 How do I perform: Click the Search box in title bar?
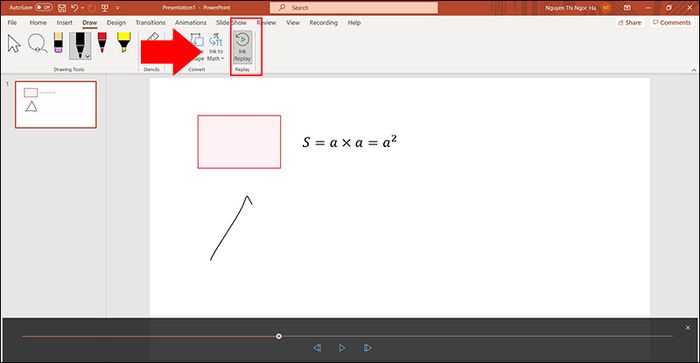(x=354, y=8)
